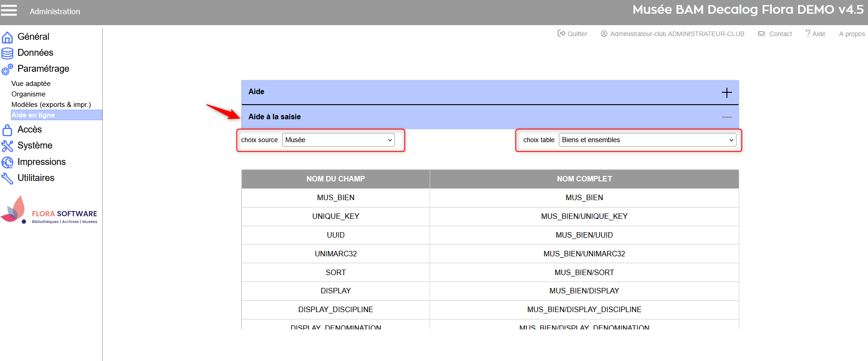Click the Général home icon
The image size is (868, 361).
7,37
